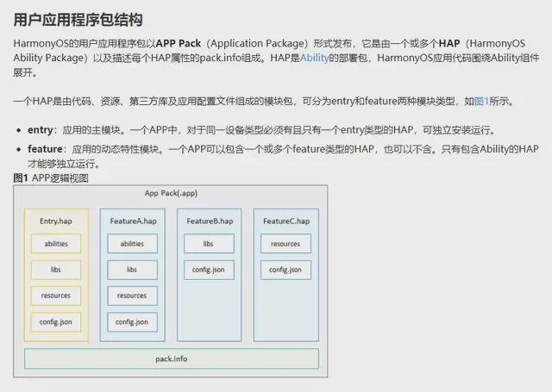Select the FeatureC.hap box title
The height and width of the screenshot is (392, 552).
[286, 221]
